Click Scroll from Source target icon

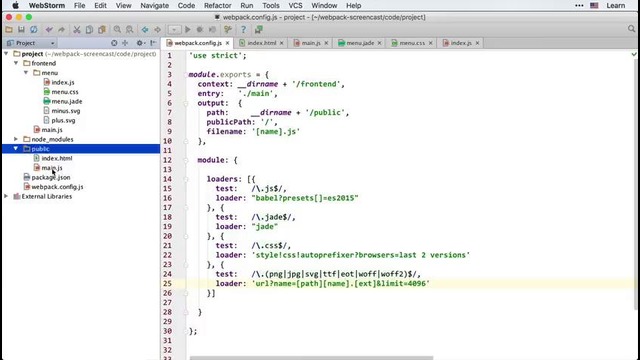[114, 43]
